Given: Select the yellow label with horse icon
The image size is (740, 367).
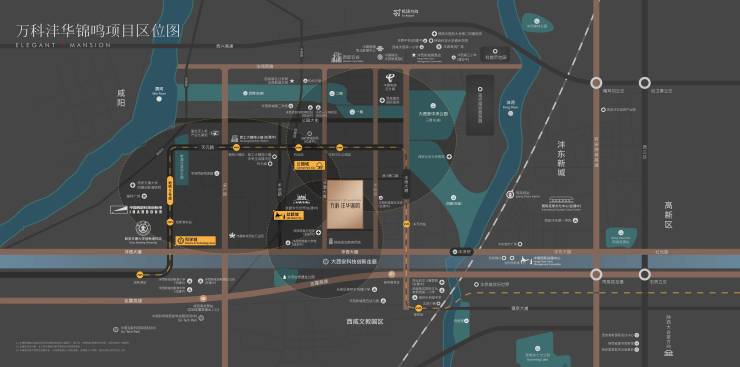Looking at the screenshot, I should (x=289, y=216).
